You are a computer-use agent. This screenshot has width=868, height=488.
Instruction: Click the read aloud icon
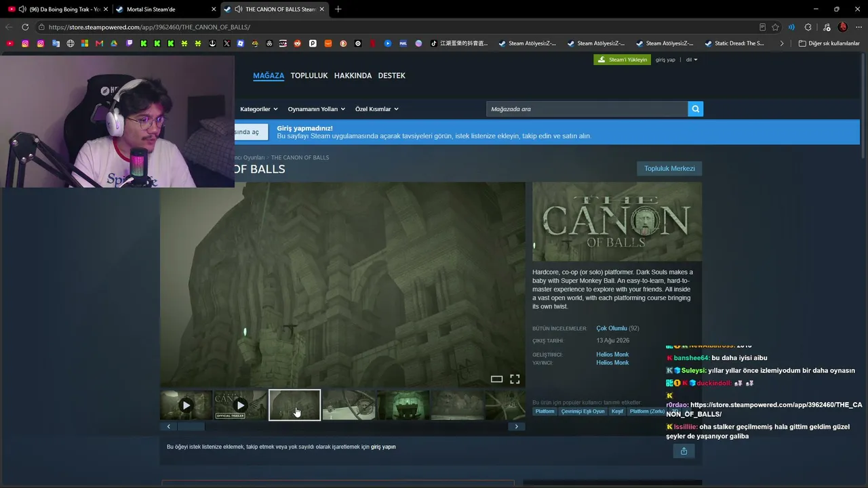point(791,27)
